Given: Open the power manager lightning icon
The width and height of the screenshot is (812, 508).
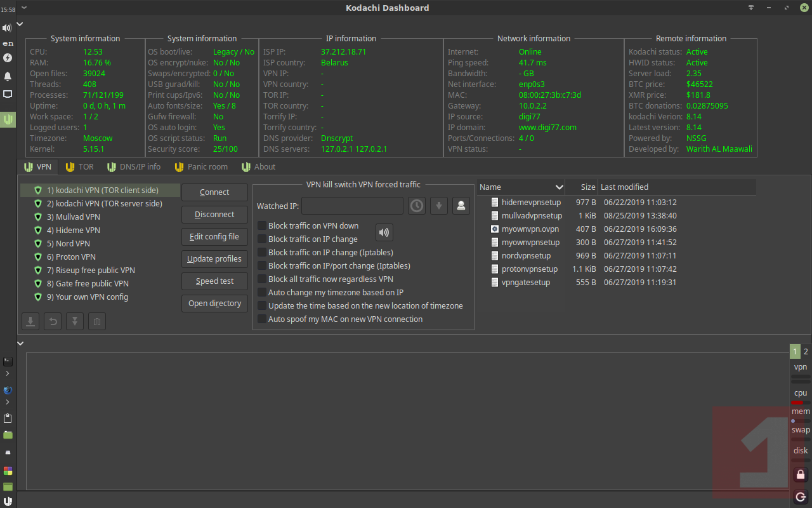Looking at the screenshot, I should (x=8, y=58).
